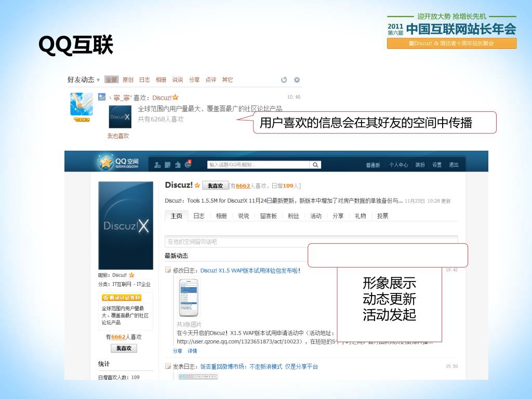Open the 说说 tab on Discuz! page
The image size is (532, 399).
point(244,216)
